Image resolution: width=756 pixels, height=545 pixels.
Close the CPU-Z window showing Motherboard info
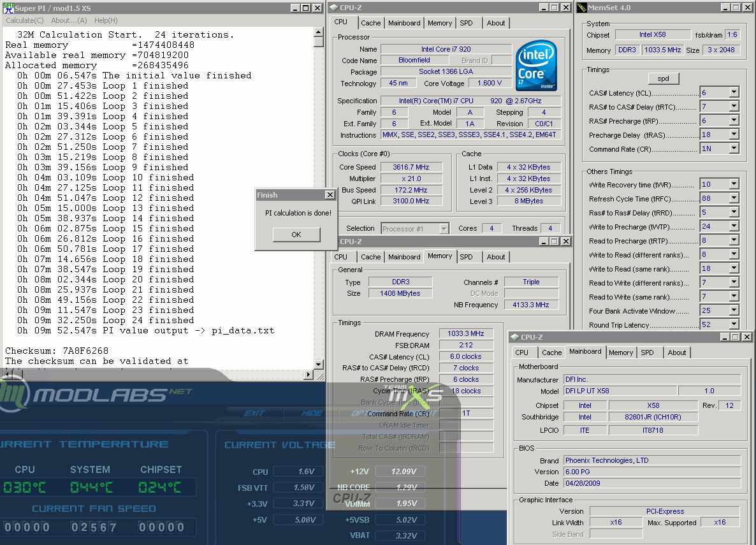pyautogui.click(x=747, y=337)
